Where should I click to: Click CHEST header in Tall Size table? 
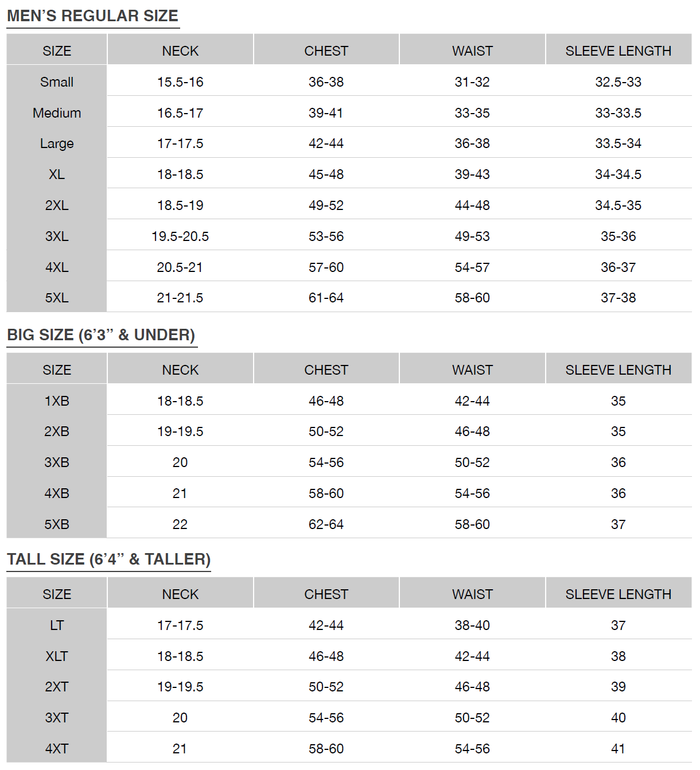click(326, 594)
